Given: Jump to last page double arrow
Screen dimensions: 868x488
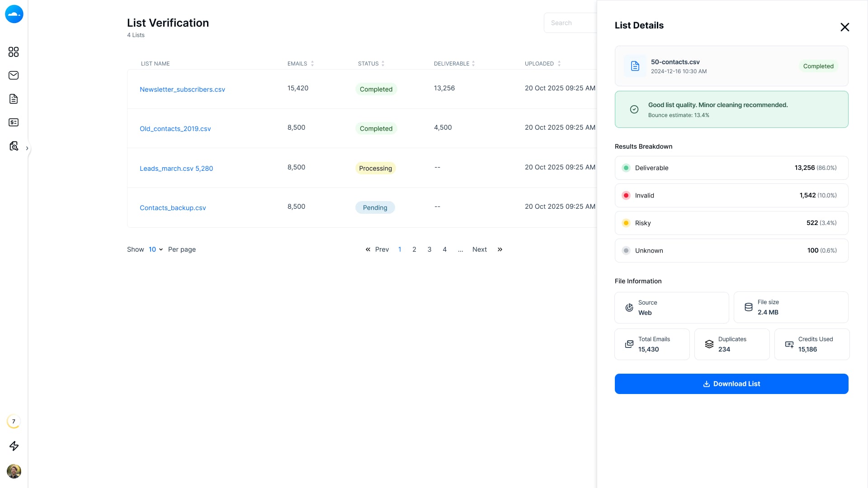Looking at the screenshot, I should click(x=500, y=249).
